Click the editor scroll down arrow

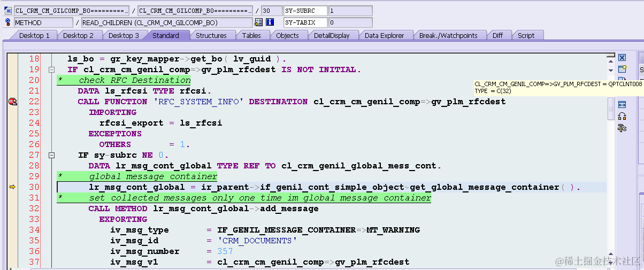[x=611, y=71]
